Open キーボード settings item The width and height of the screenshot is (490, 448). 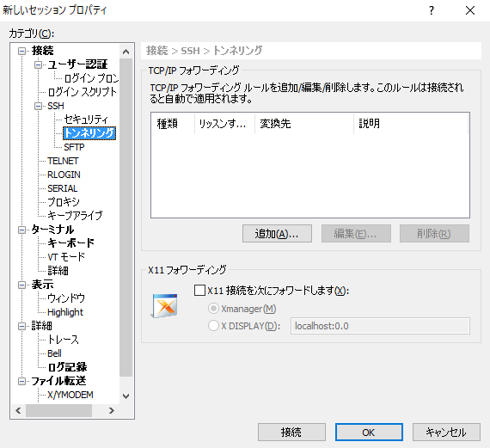click(x=71, y=243)
